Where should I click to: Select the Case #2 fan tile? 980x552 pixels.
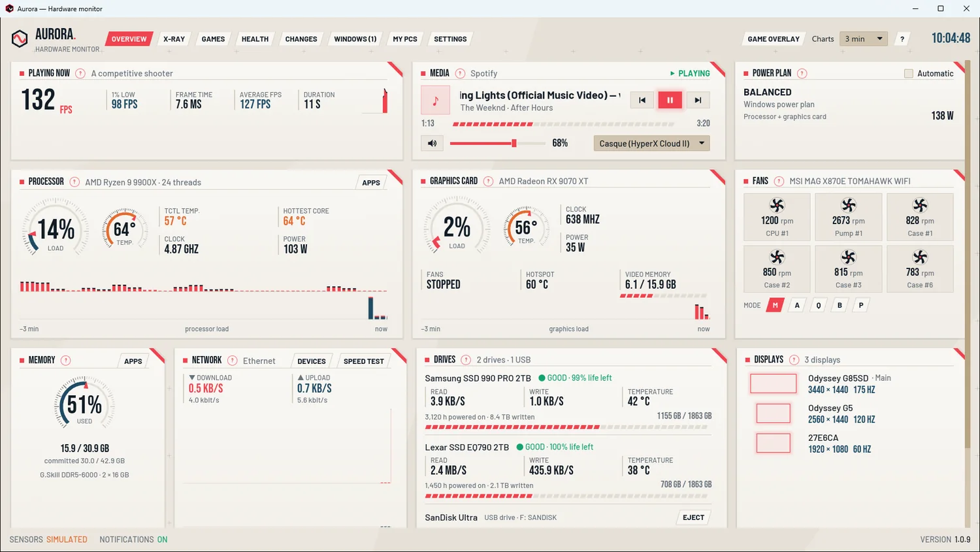tap(777, 268)
